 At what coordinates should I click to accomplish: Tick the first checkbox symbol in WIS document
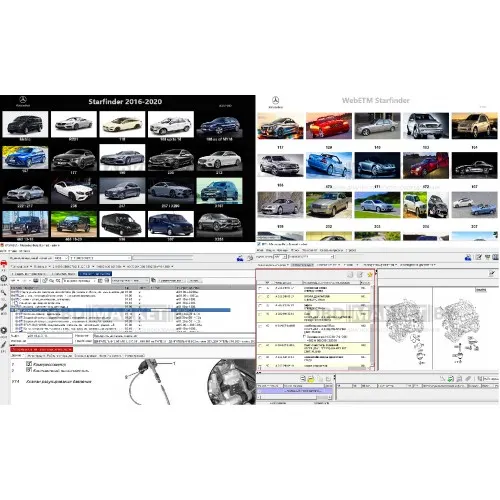(x=29, y=364)
